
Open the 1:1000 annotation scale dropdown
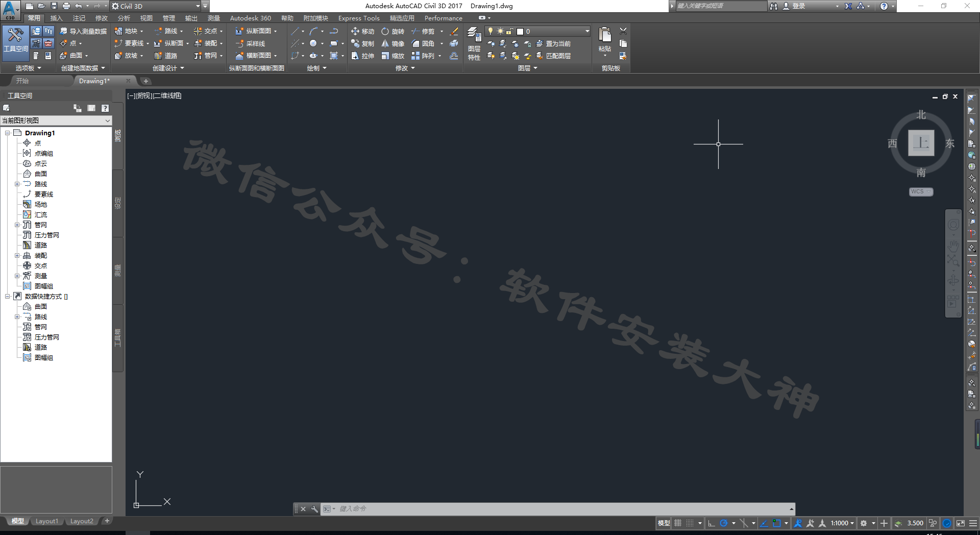pos(842,523)
